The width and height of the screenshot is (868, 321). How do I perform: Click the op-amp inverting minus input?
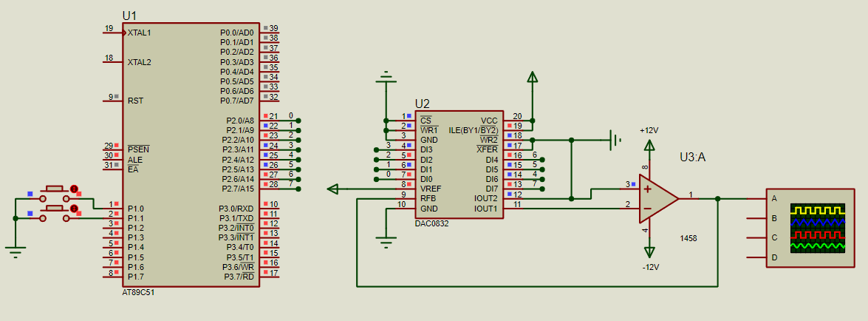tap(646, 209)
